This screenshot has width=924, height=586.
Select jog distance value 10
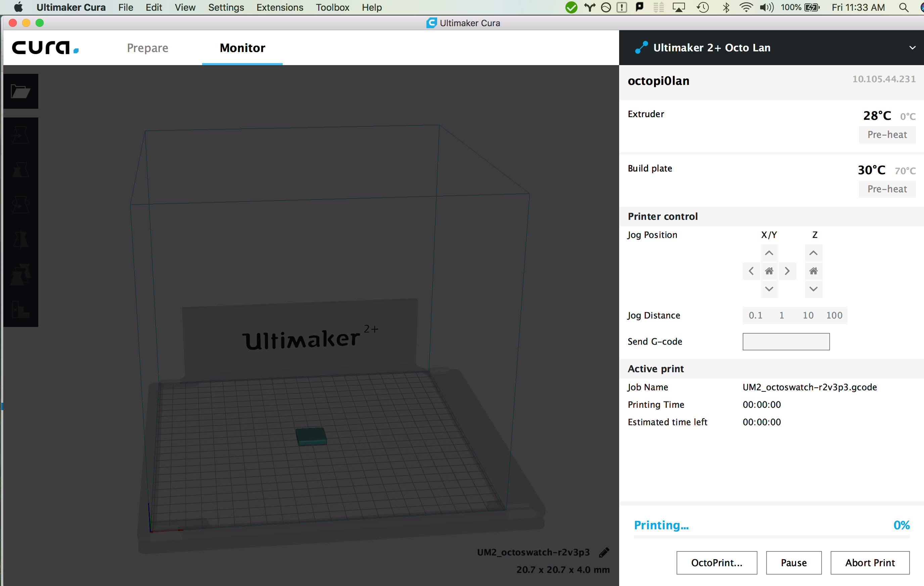(807, 315)
